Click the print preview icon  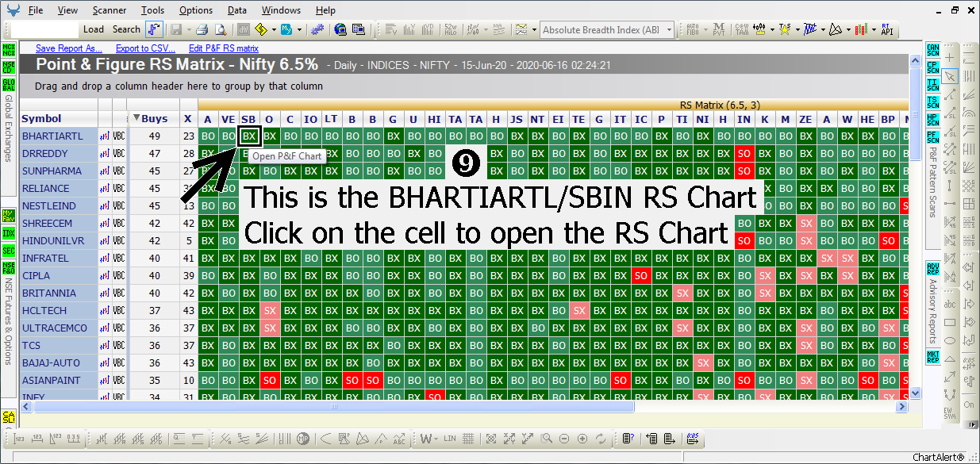220,29
